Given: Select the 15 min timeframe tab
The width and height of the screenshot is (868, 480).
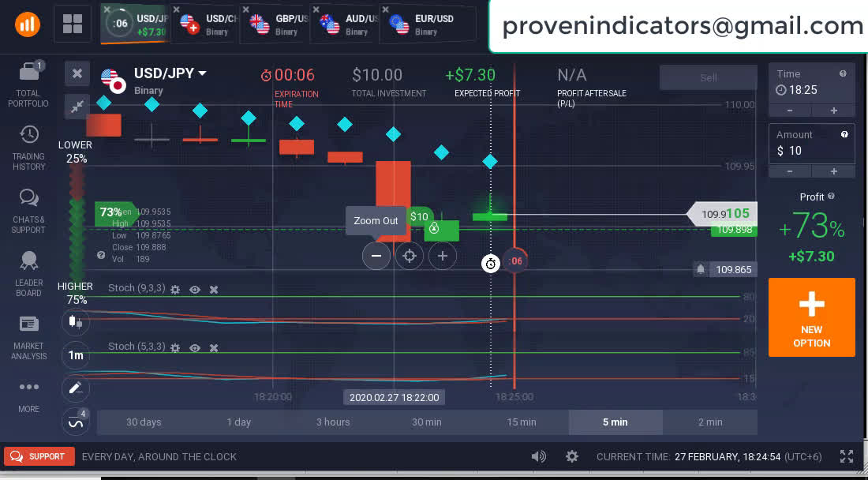Looking at the screenshot, I should [522, 422].
